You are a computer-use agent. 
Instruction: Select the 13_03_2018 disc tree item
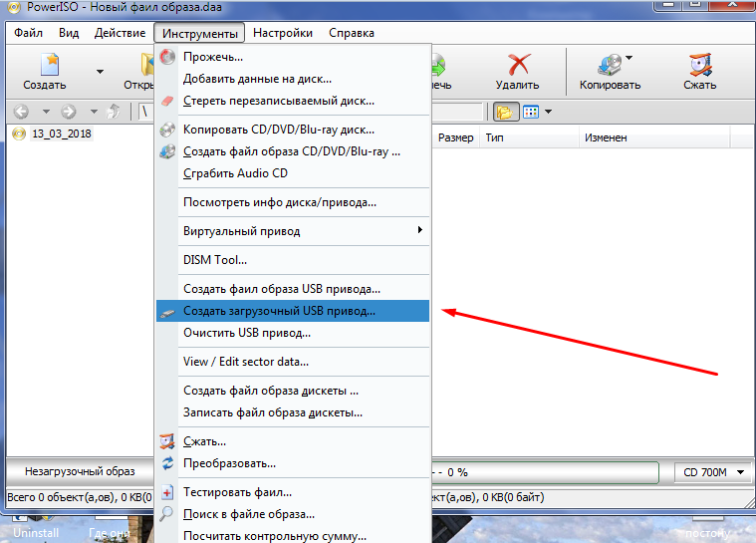point(61,134)
